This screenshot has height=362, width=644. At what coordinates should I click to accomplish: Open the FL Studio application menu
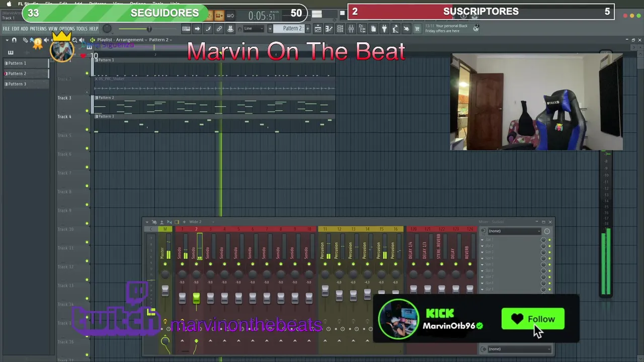point(28,4)
